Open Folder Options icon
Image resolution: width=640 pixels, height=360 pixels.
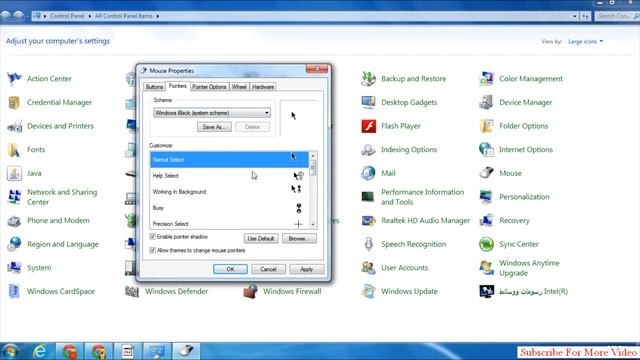(486, 126)
